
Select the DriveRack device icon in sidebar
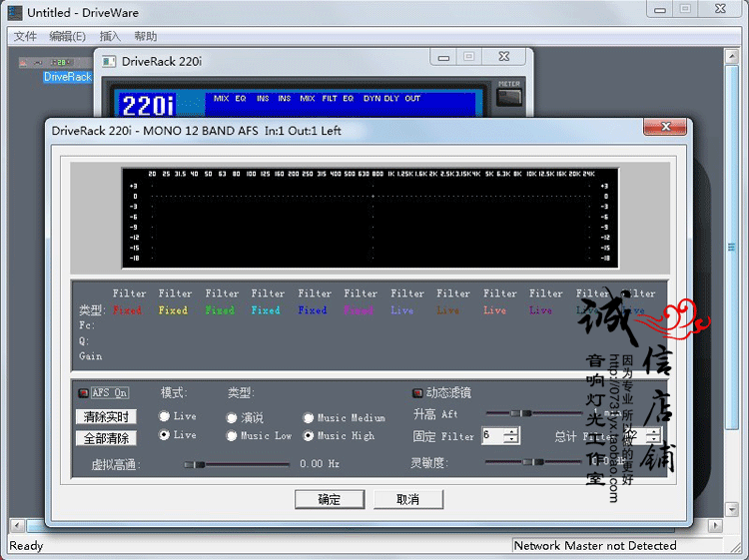[53, 63]
